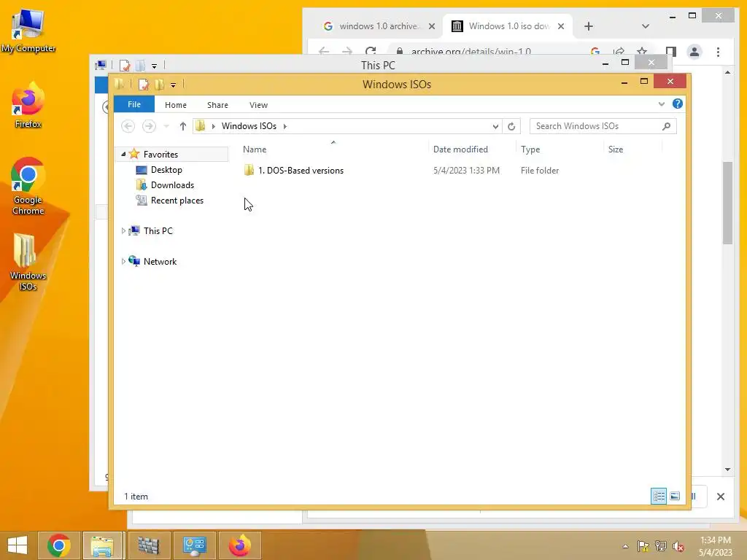Click the New folder icon in Windows ISOs title bar
This screenshot has height=560, width=747.
(x=160, y=85)
